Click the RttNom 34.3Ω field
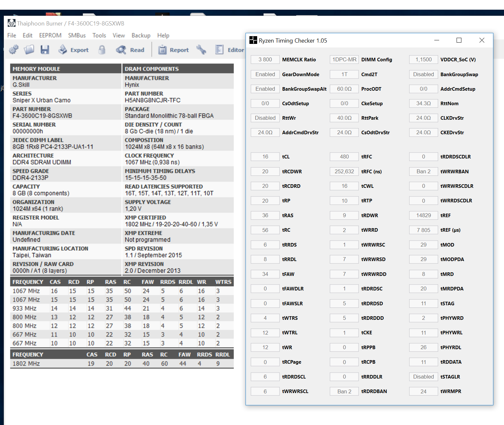 coord(423,103)
